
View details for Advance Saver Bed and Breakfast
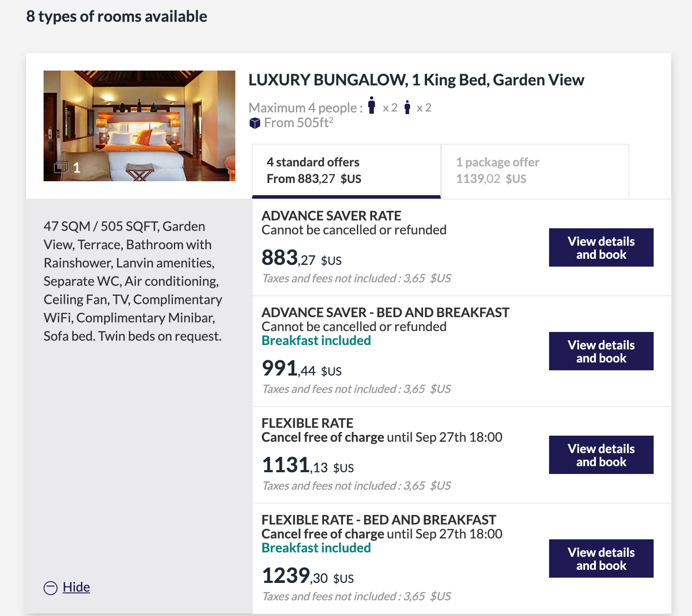click(601, 351)
